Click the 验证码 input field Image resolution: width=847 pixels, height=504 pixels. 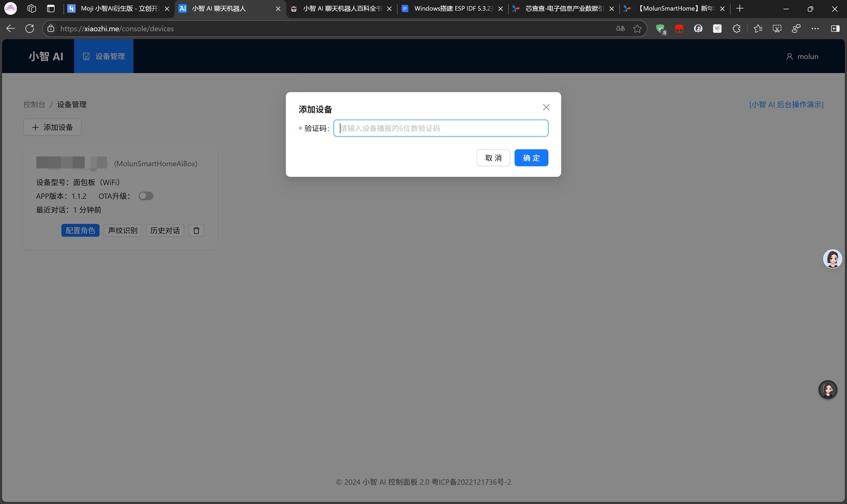(440, 128)
